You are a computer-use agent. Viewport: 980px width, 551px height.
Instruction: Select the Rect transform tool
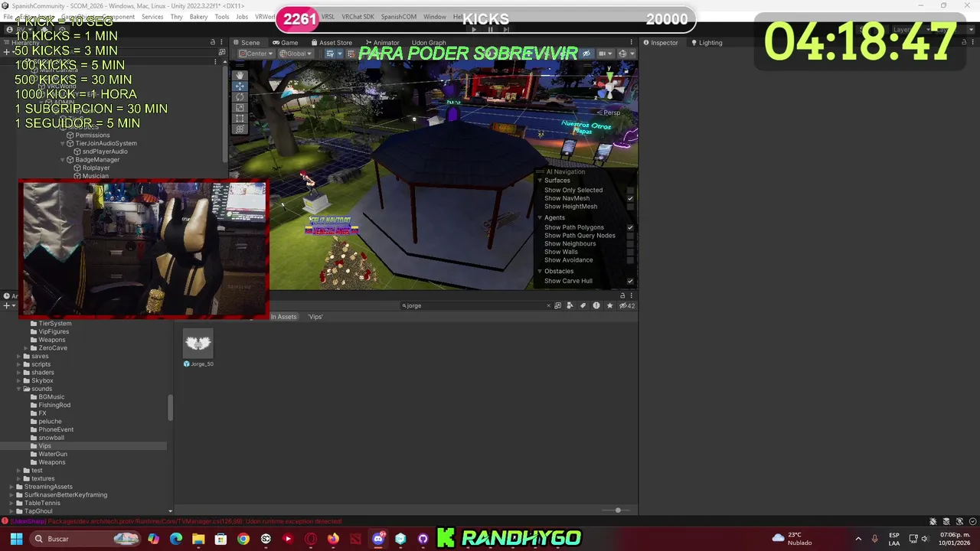[240, 118]
